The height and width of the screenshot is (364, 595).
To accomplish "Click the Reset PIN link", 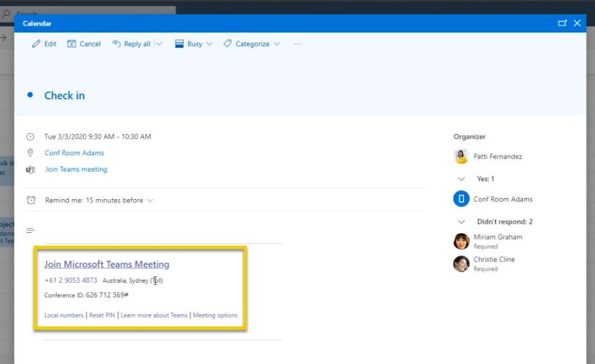I will click(102, 315).
